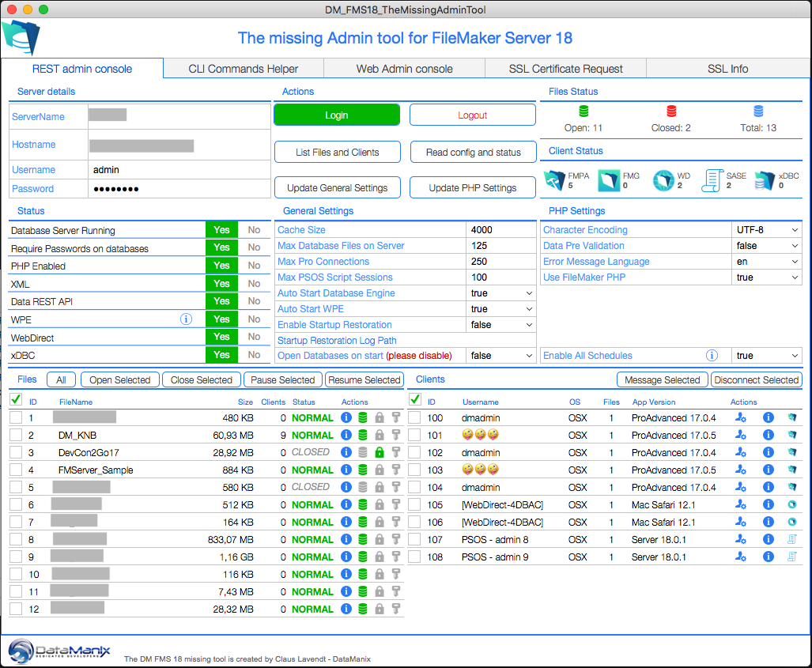Switch to Web Admin console tab

click(405, 68)
